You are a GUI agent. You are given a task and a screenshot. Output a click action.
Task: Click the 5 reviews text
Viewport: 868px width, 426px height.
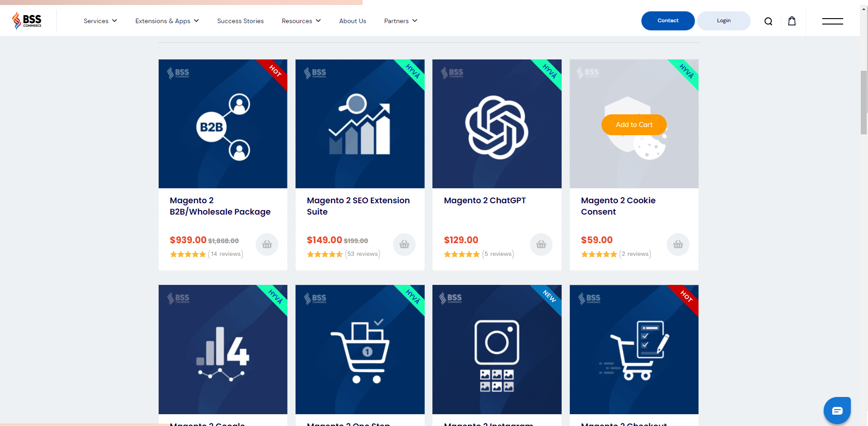(x=498, y=254)
